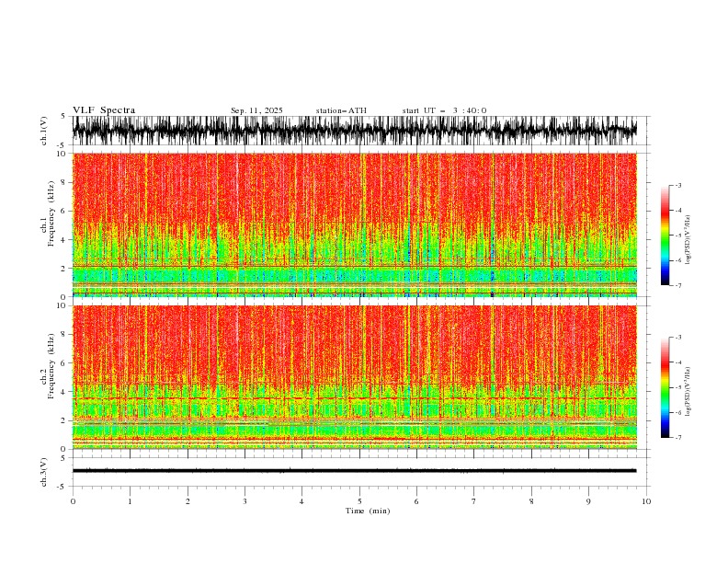Click the ch.2 log(PSD) colorbar label

click(688, 391)
